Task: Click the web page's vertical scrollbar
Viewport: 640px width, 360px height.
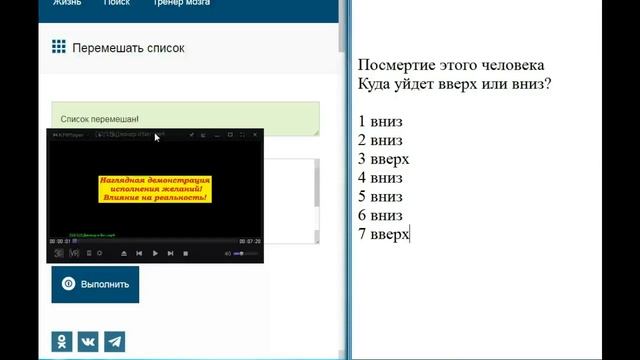Action: click(342, 180)
